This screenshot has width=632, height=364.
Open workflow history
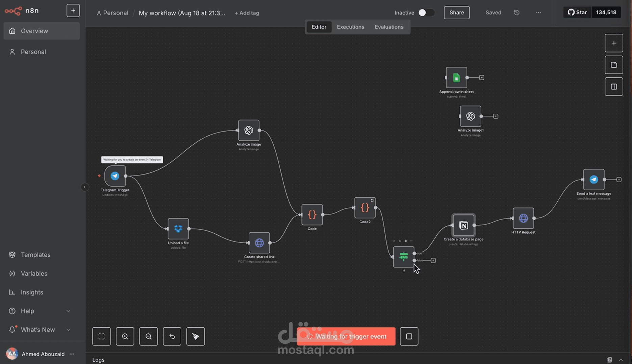click(x=516, y=12)
